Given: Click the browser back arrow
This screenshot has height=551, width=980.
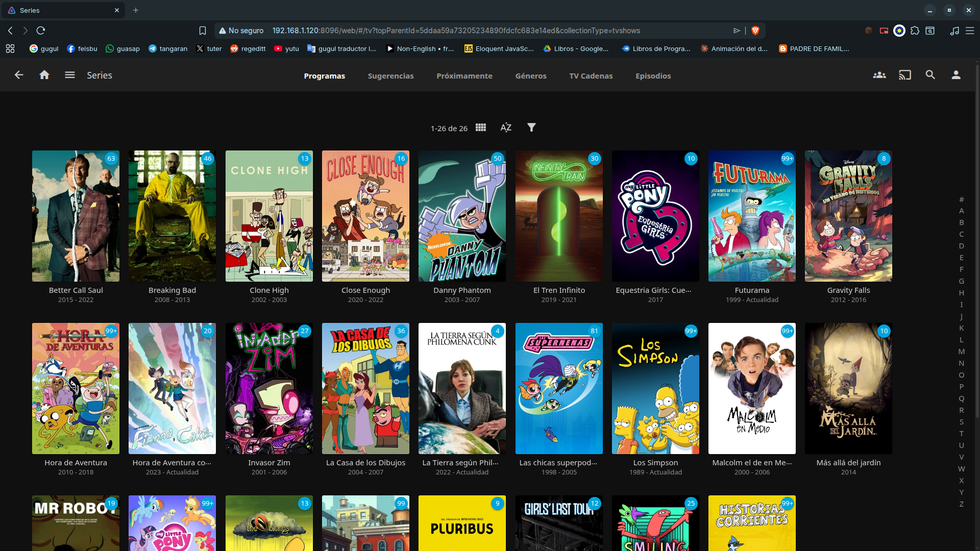Looking at the screenshot, I should [10, 31].
